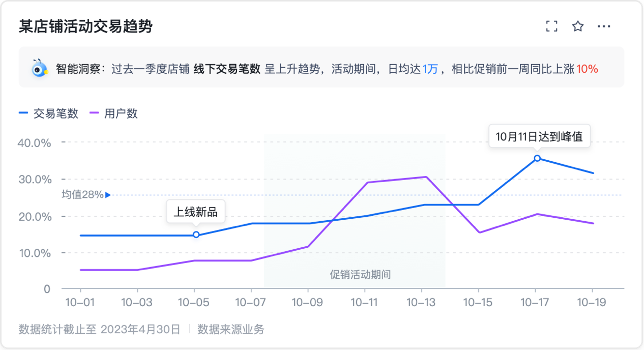Star this chart as favorite
The height and width of the screenshot is (350, 644).
point(578,26)
